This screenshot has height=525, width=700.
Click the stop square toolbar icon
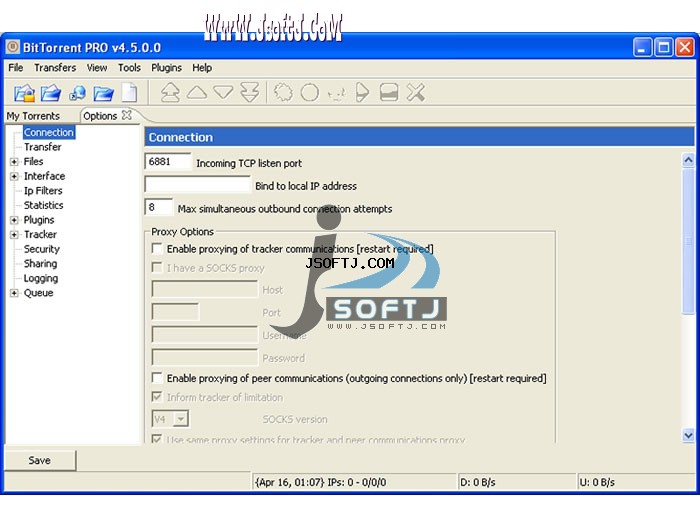tap(389, 92)
